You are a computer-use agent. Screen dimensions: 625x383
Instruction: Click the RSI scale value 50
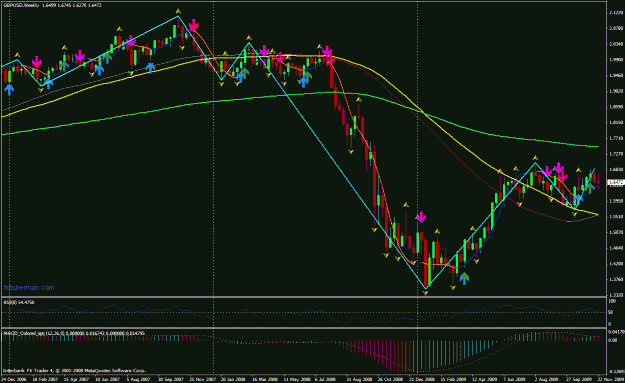611,312
